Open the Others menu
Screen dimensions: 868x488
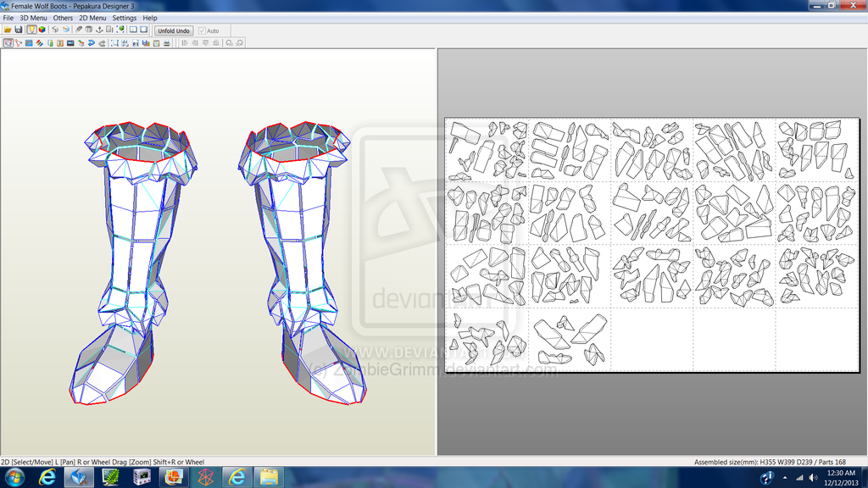[63, 18]
